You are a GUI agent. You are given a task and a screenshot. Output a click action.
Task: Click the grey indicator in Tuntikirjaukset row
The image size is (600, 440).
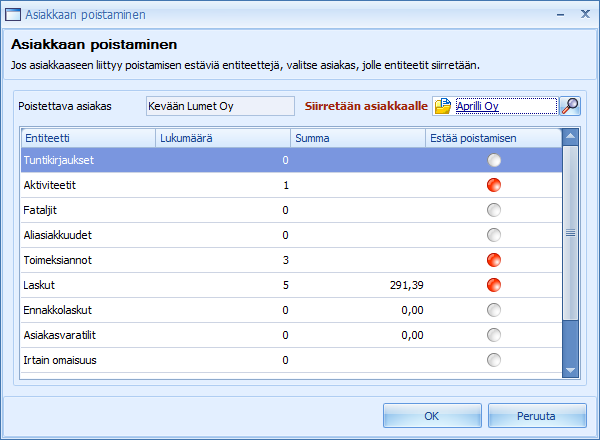494,160
